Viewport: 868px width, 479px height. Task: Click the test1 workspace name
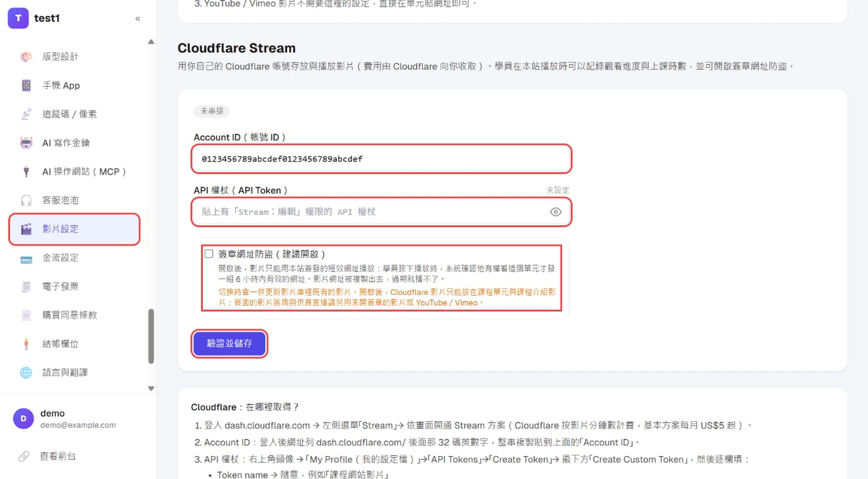[47, 18]
